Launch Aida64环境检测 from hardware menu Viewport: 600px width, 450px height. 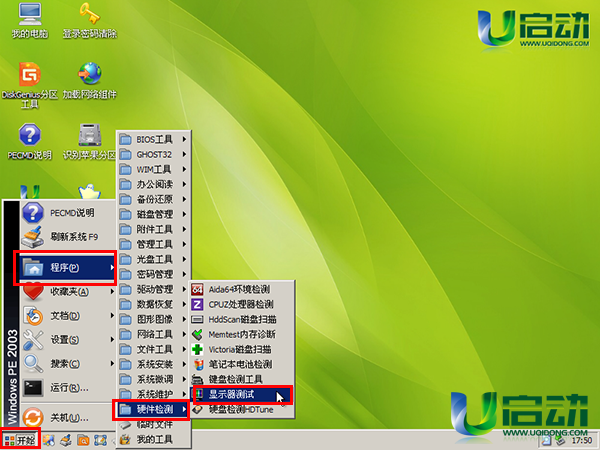pyautogui.click(x=242, y=289)
